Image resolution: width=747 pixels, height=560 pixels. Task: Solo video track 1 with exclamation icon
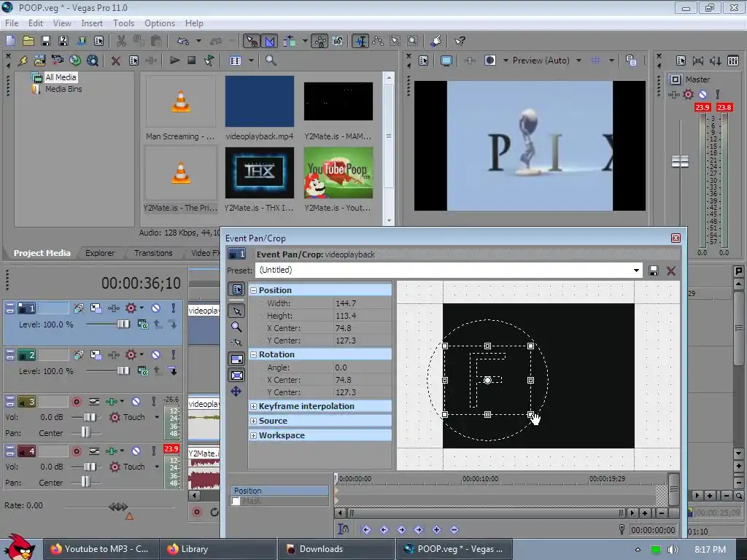pos(174,308)
